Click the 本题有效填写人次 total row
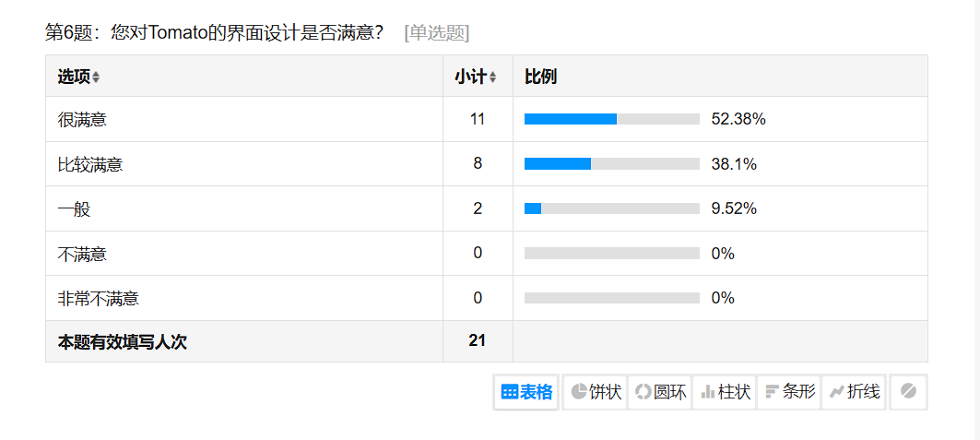Image resolution: width=980 pixels, height=440 pixels. [123, 341]
